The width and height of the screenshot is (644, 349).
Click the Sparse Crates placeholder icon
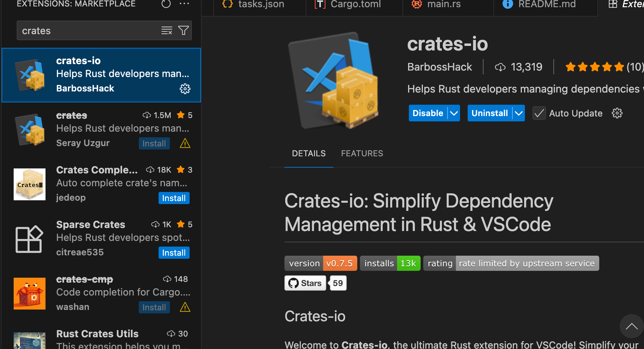coord(29,239)
